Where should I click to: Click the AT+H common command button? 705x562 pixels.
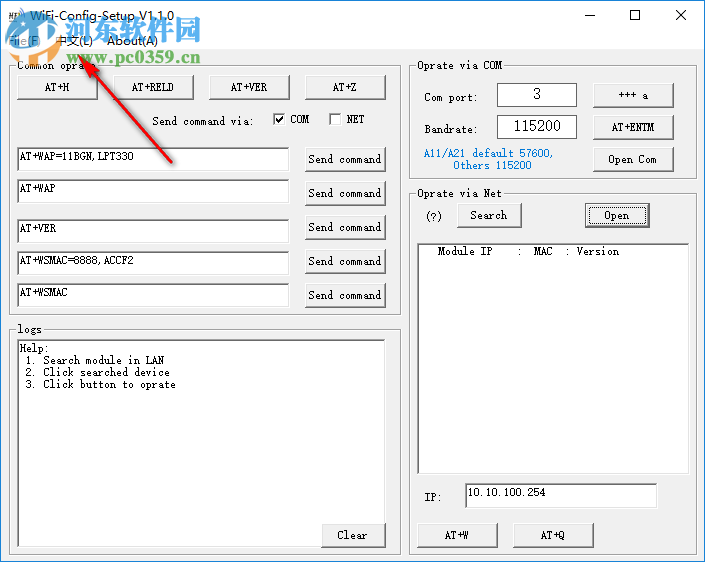57,87
